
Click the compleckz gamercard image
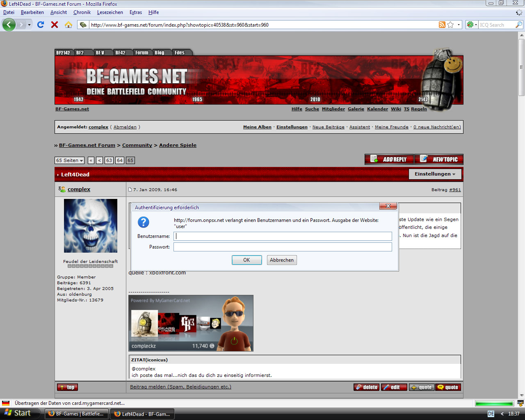tap(191, 323)
